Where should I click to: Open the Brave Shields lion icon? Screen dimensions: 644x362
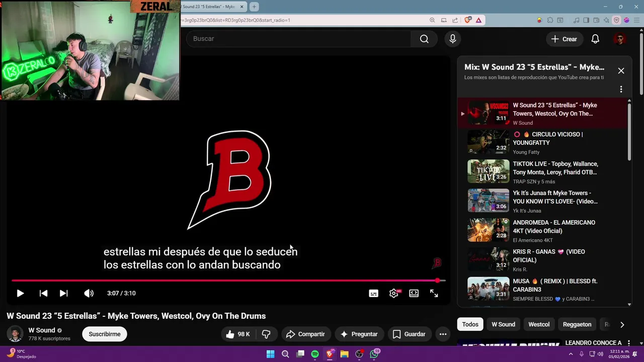point(468,20)
